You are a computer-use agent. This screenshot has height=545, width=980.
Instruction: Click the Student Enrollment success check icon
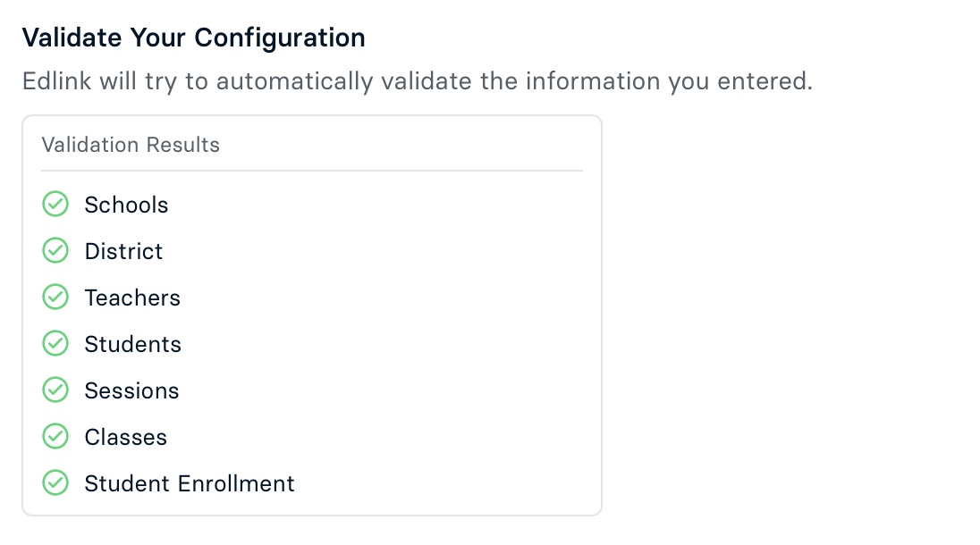pos(55,483)
